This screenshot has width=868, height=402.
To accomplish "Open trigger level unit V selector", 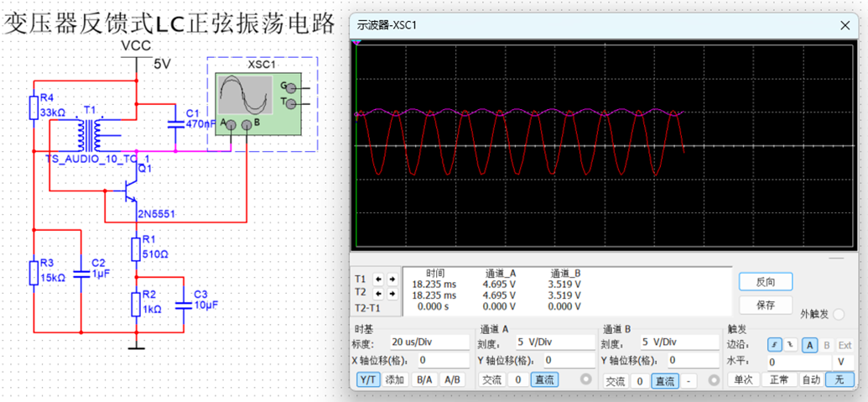I will pos(843,362).
